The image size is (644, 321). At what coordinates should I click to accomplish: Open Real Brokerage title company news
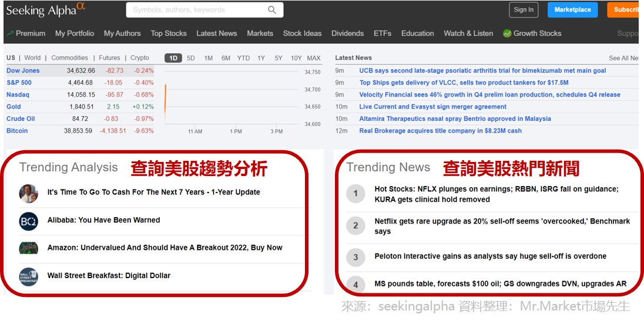(x=440, y=131)
